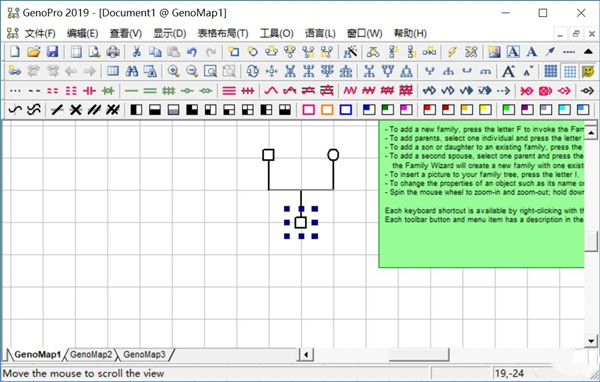The image size is (600, 382).
Task: Choose the green double line relationship icon
Action: (x=150, y=91)
